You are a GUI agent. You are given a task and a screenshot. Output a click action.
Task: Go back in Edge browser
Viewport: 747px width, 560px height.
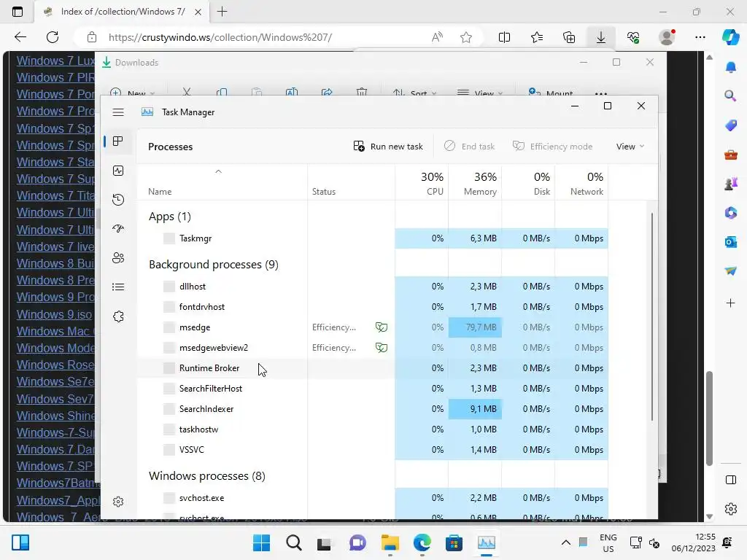click(x=20, y=37)
